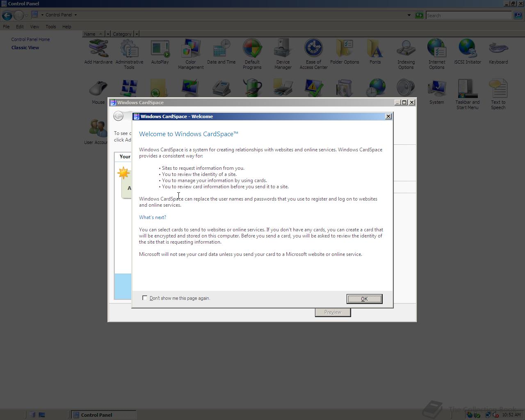Click the Category column header

pyautogui.click(x=122, y=34)
